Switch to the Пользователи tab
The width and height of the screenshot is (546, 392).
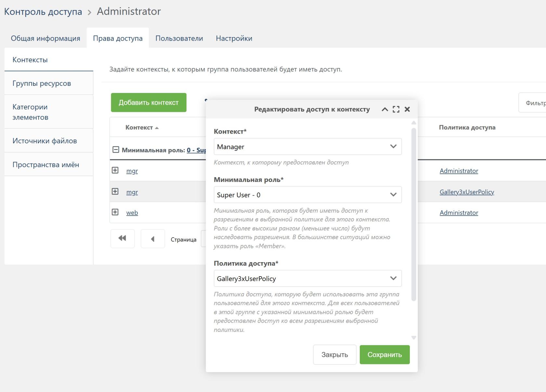coord(179,38)
